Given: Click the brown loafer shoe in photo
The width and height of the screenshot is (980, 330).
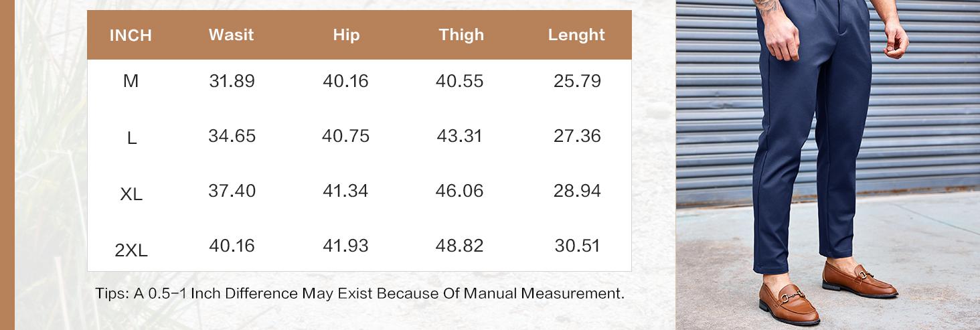Looking at the screenshot, I should pyautogui.click(x=859, y=284).
